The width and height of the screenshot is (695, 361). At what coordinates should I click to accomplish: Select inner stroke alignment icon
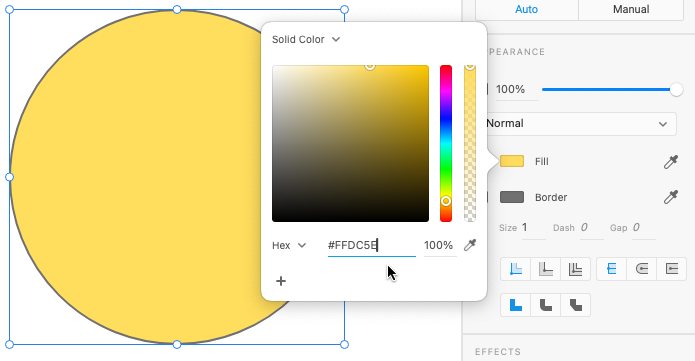click(x=515, y=269)
